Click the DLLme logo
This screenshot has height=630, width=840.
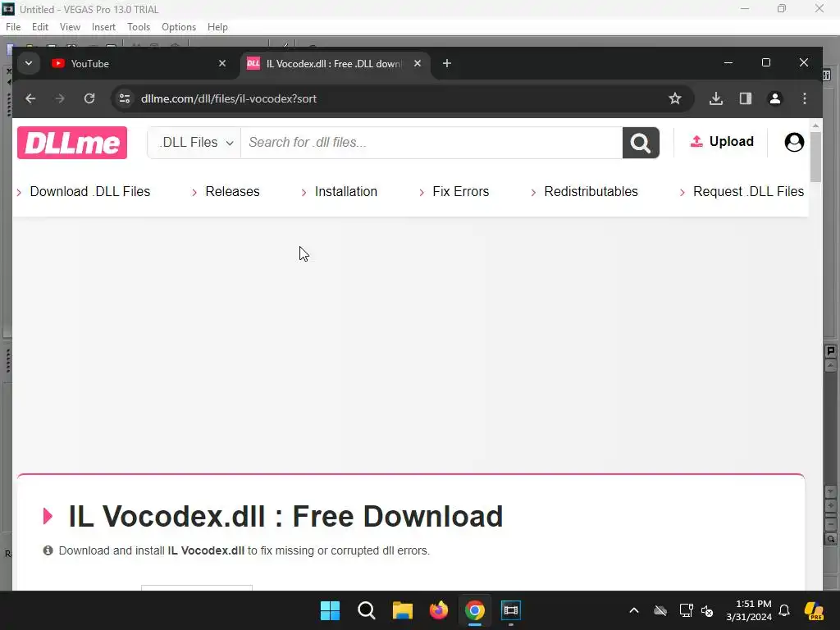click(72, 143)
